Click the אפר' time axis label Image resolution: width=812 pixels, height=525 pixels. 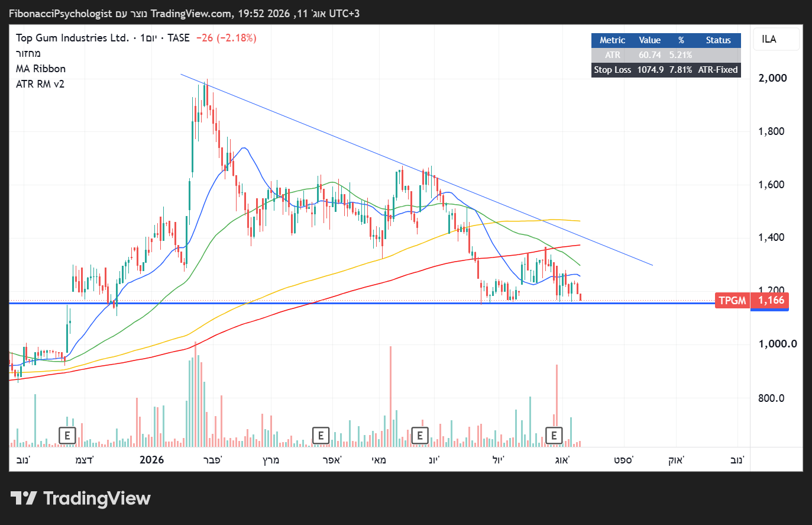[x=332, y=460]
